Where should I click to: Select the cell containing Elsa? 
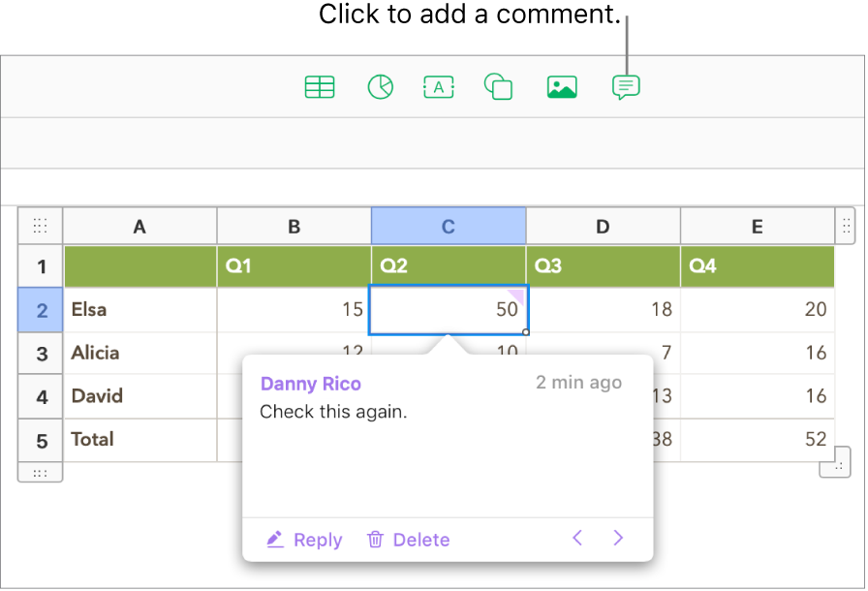pos(140,309)
